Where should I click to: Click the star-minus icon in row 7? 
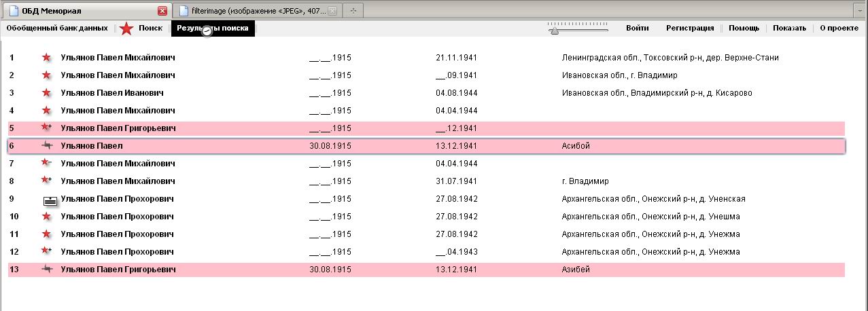pos(46,163)
